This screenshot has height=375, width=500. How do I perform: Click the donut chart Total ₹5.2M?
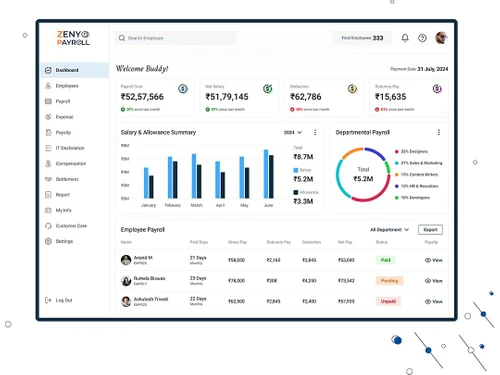(x=363, y=174)
